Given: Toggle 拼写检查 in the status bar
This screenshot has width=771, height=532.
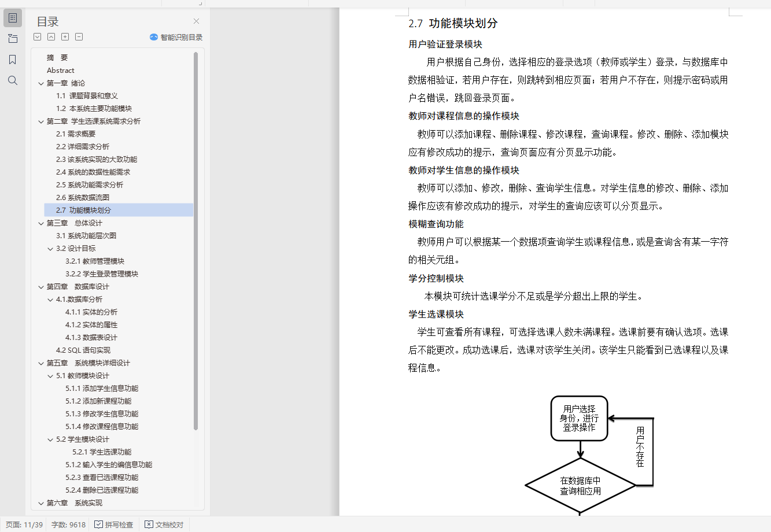Looking at the screenshot, I should point(114,524).
